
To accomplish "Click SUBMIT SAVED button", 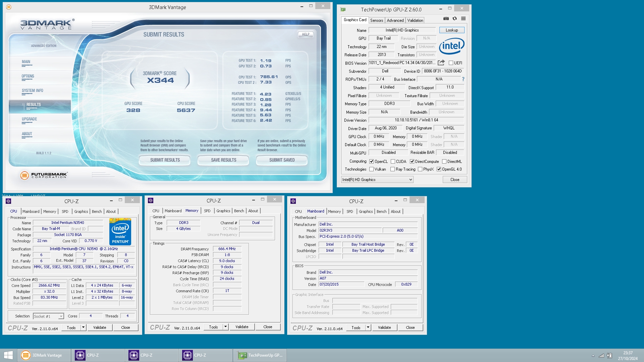I will click(x=282, y=160).
